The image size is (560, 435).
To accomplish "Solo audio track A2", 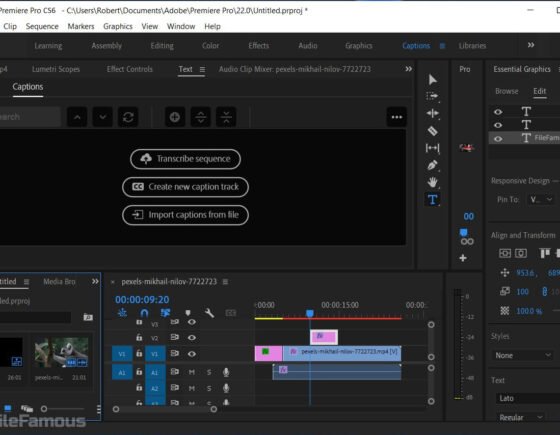I will [209, 388].
